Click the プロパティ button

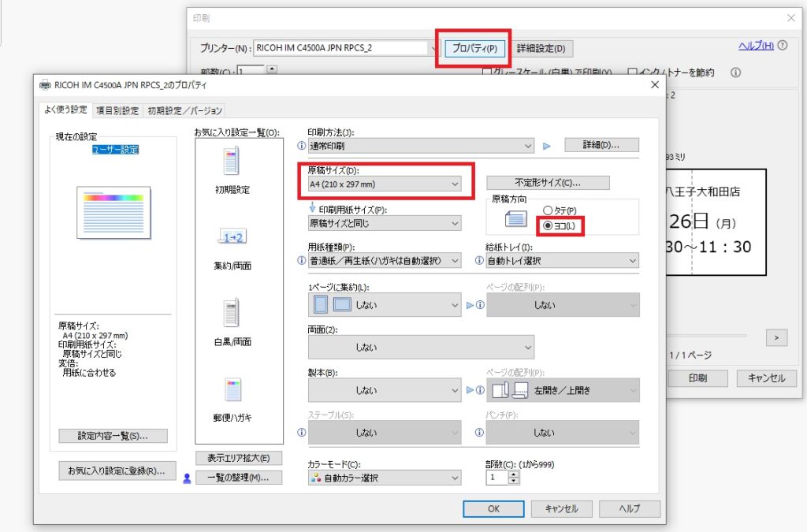pos(474,48)
